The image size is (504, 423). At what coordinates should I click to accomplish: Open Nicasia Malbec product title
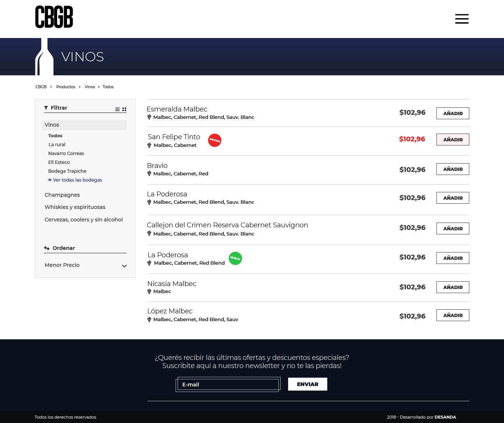pos(172,284)
